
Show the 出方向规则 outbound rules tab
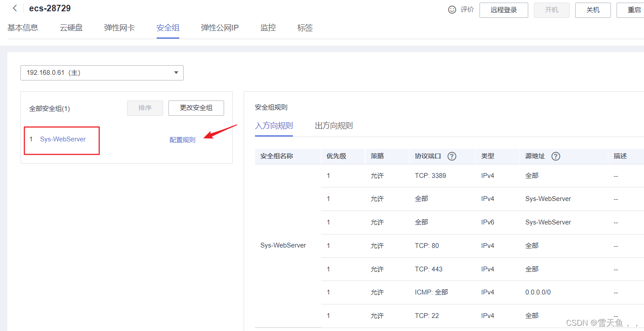pos(334,126)
